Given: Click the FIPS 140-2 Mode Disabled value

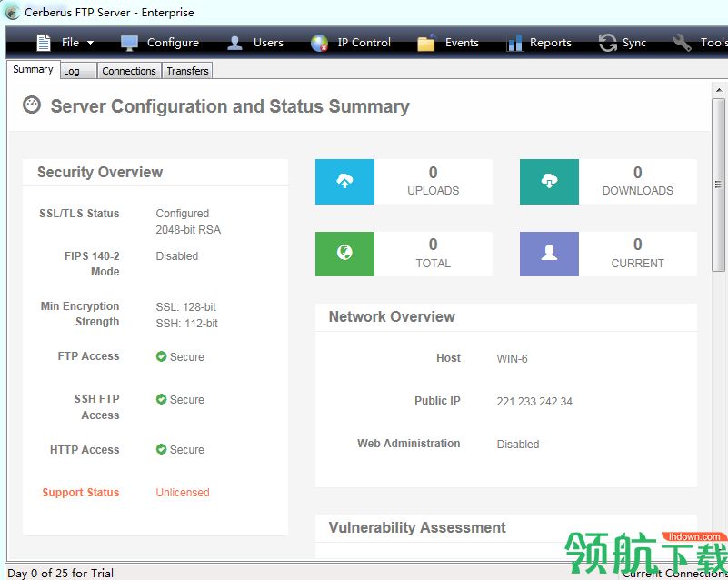Looking at the screenshot, I should pyautogui.click(x=177, y=256).
